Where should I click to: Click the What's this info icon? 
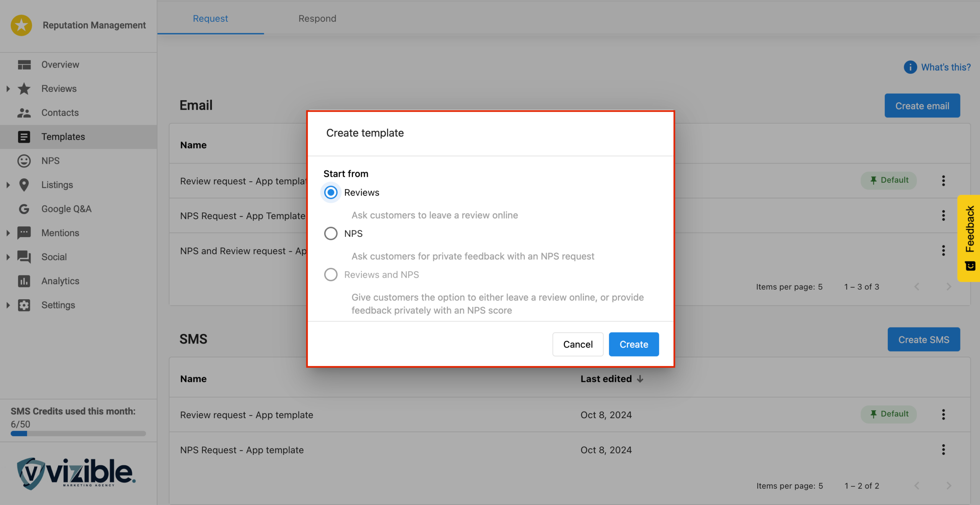pos(910,67)
